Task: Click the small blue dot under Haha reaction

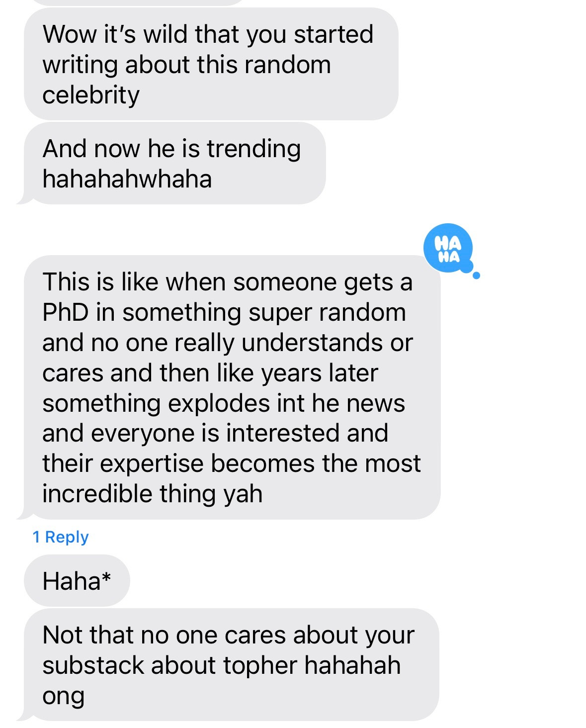Action: (x=476, y=275)
